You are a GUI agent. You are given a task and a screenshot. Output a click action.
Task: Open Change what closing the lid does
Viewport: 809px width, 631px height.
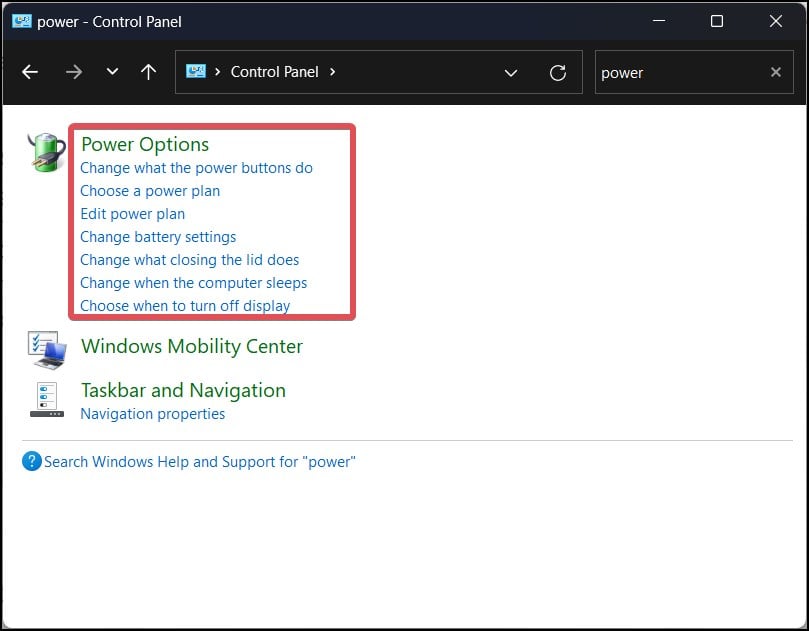[x=189, y=260]
